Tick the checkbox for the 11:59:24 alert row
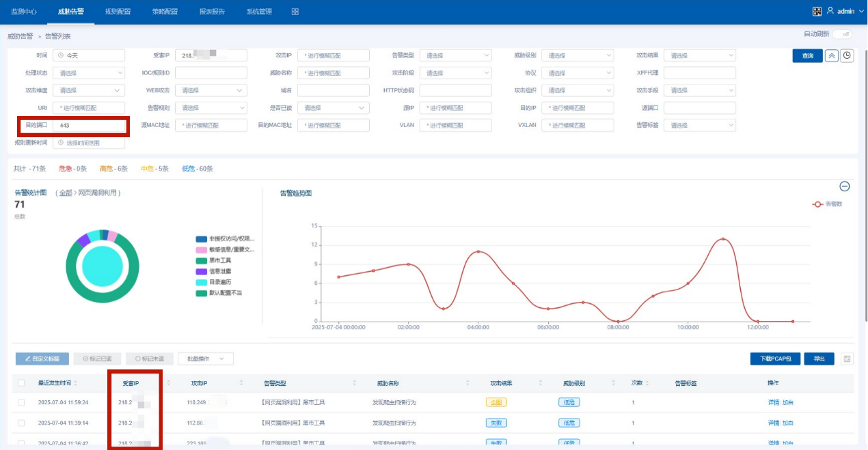This screenshot has height=450, width=868. coord(21,402)
